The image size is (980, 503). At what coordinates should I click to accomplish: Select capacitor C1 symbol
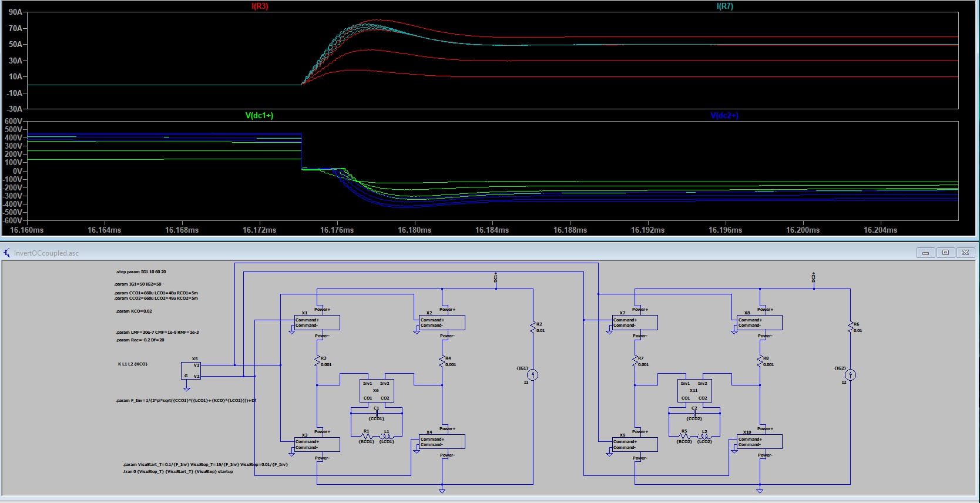[377, 413]
